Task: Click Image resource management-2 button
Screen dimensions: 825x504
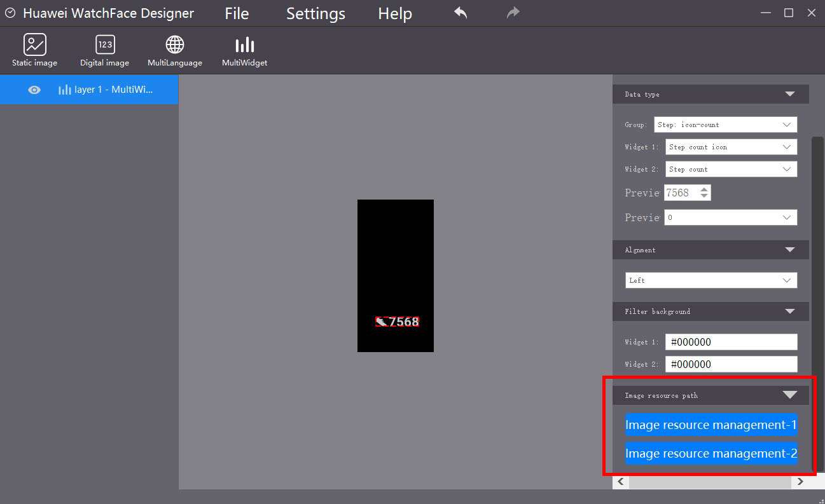Action: (711, 453)
